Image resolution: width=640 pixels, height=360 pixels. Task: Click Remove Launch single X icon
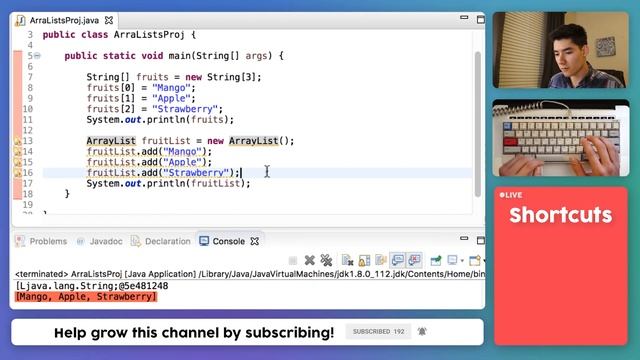309,260
